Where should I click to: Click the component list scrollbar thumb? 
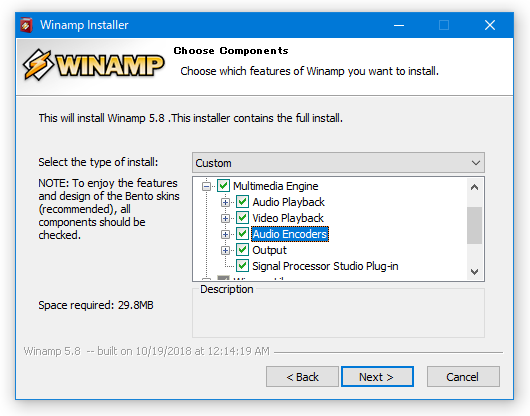pyautogui.click(x=475, y=225)
